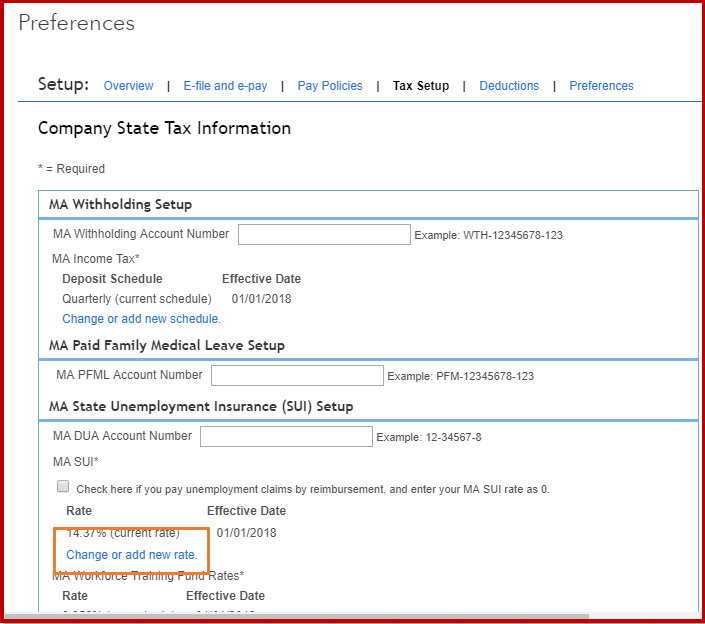Click MA Paid Family Medical Leave Setup header
Viewport: 705px width, 624px height.
coord(167,345)
